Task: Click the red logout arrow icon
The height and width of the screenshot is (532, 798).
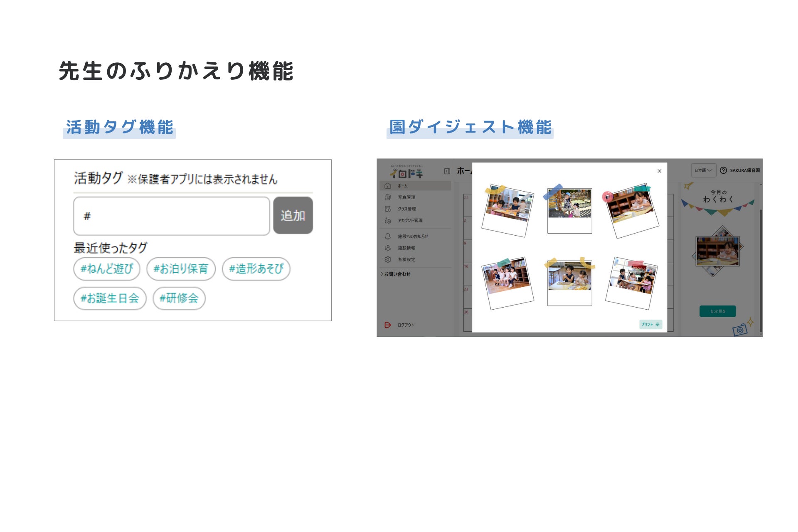Action: tap(387, 325)
